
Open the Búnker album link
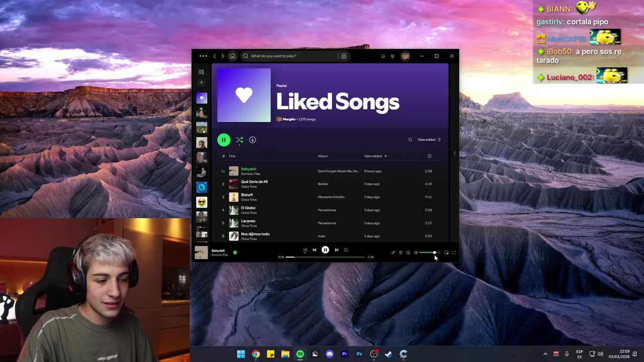click(323, 184)
